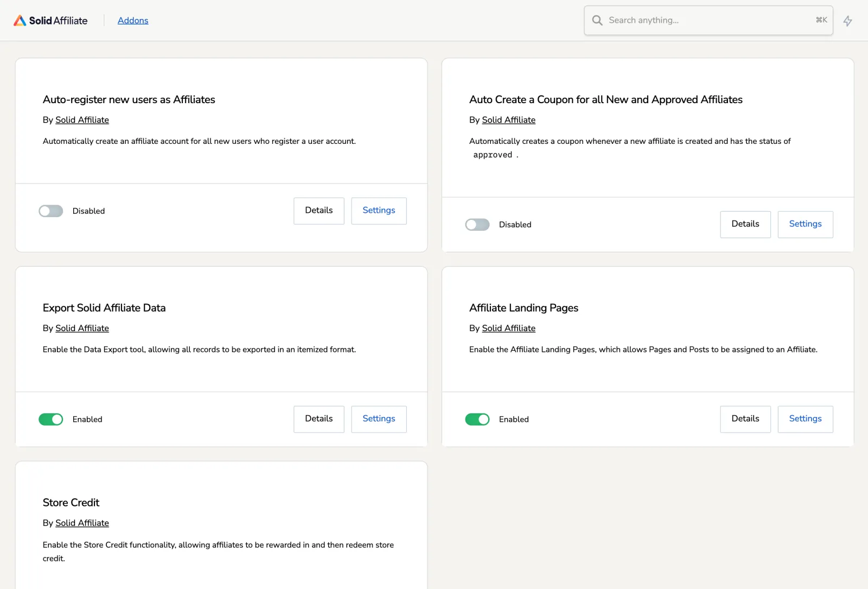Click the search magnifier icon
The width and height of the screenshot is (868, 589).
597,20
